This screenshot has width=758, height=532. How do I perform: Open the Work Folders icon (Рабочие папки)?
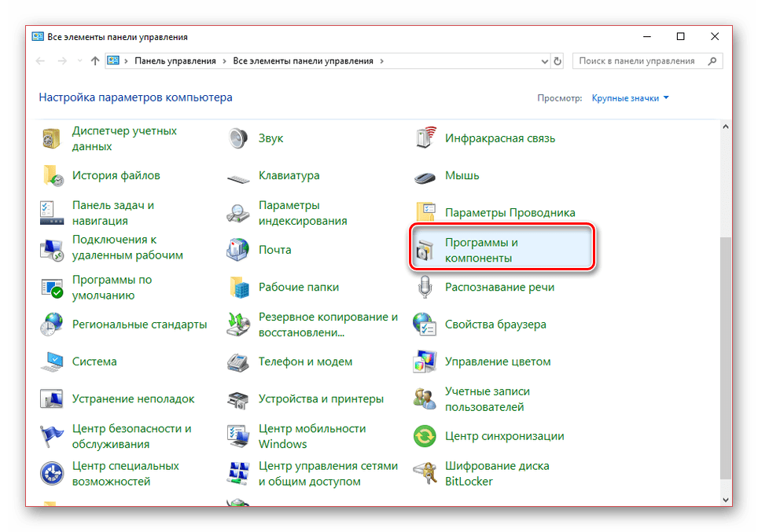click(x=239, y=287)
